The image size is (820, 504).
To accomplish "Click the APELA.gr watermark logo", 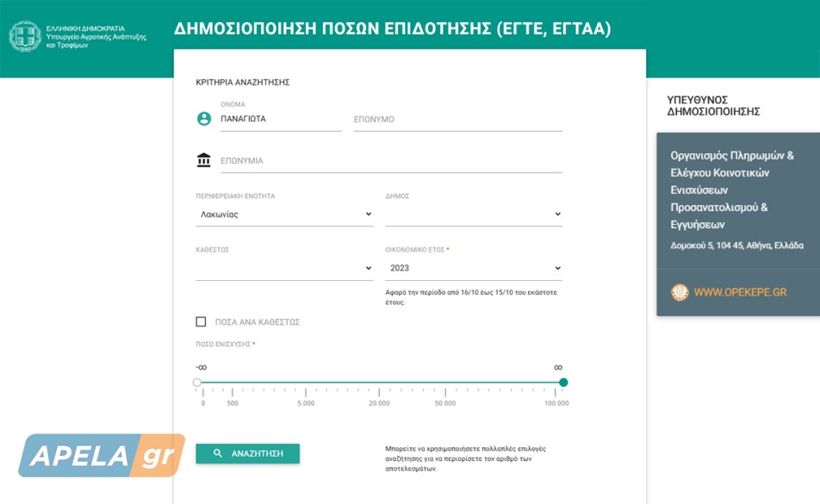I will [102, 457].
